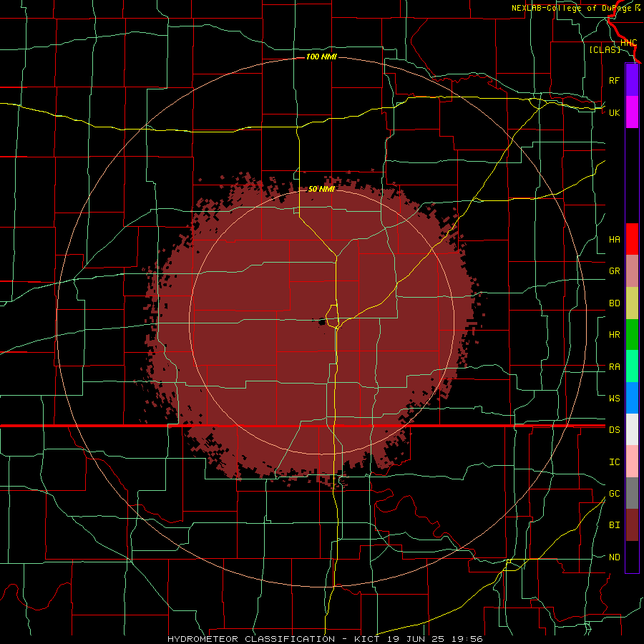Screen dimensions: 644x644
Task: Click the KICT station identifier
Action: click(x=369, y=639)
